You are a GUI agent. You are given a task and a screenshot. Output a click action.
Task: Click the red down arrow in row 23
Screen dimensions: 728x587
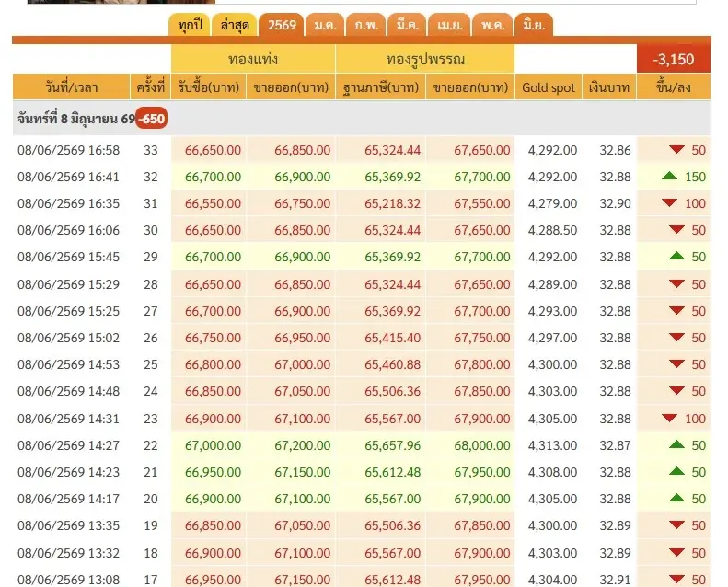tap(669, 418)
